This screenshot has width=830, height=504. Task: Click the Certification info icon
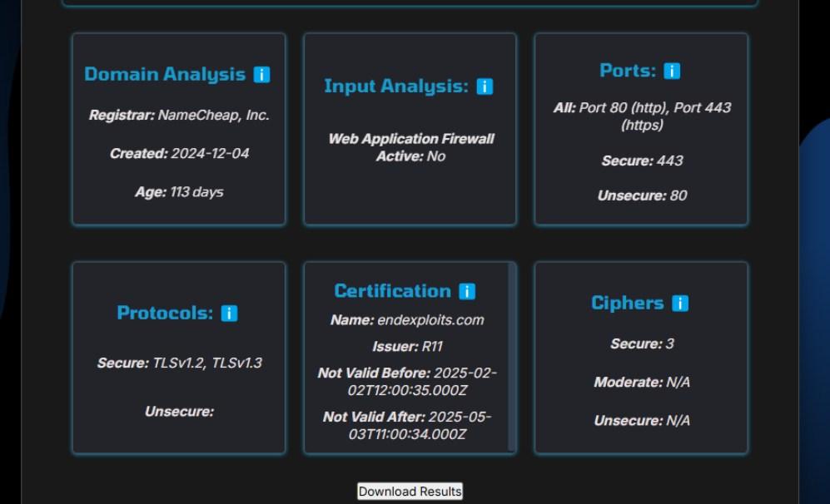[467, 291]
